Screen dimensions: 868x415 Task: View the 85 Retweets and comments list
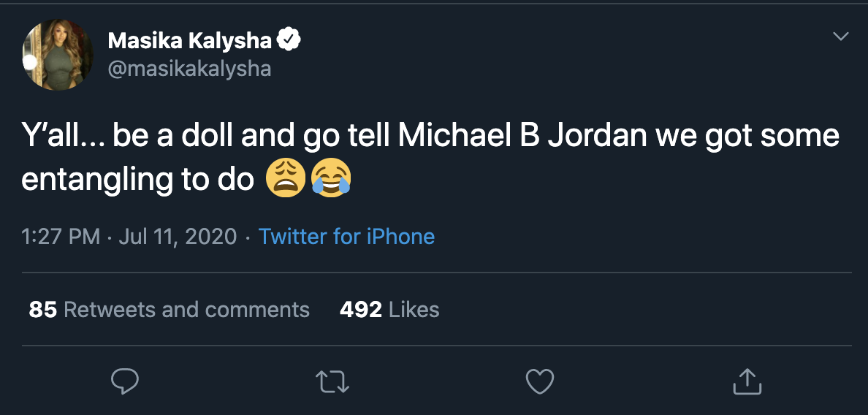pos(169,310)
